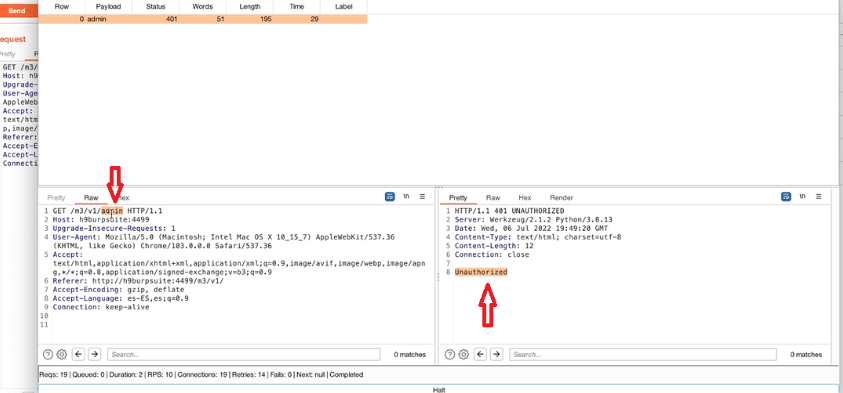This screenshot has width=843, height=393.
Task: Toggle the request pane's \n non-printable characters icon
Action: click(406, 197)
